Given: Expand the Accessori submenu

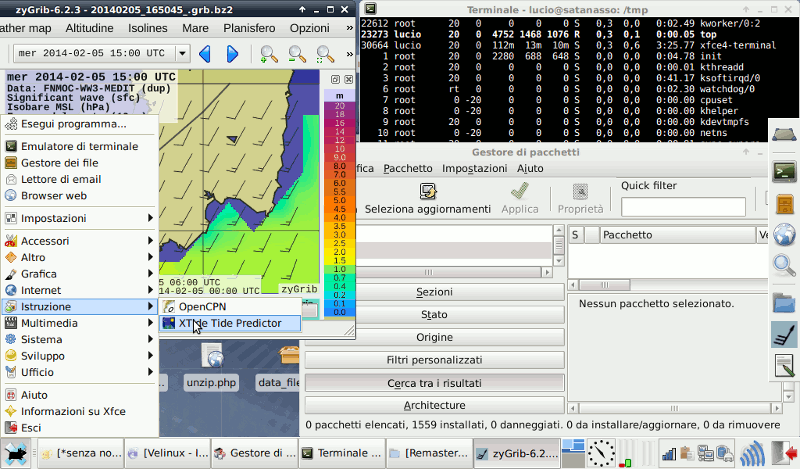Looking at the screenshot, I should [x=79, y=241].
